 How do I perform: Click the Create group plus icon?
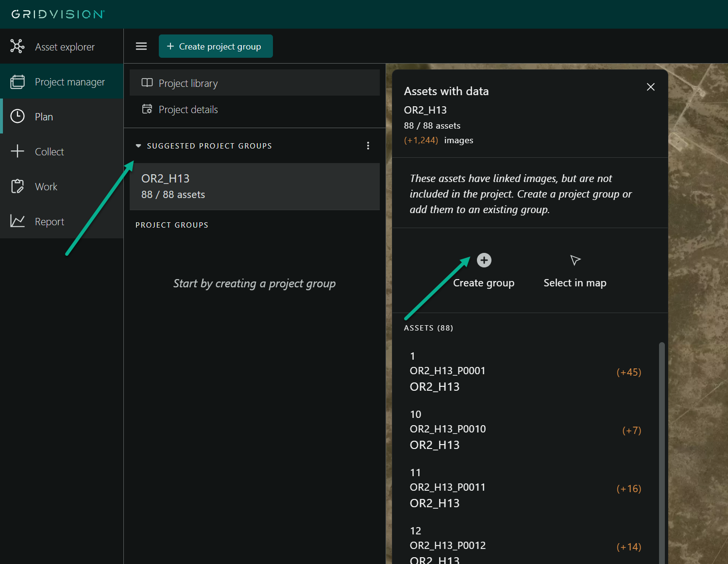(x=484, y=260)
